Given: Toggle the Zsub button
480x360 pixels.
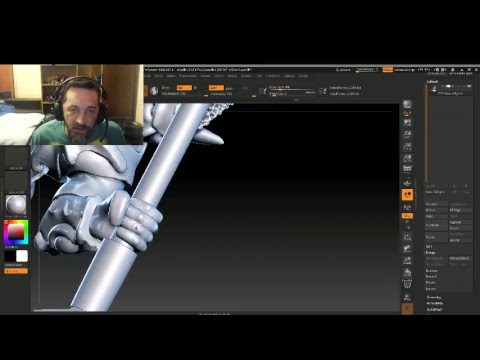Looking at the screenshot, I should 229,88.
